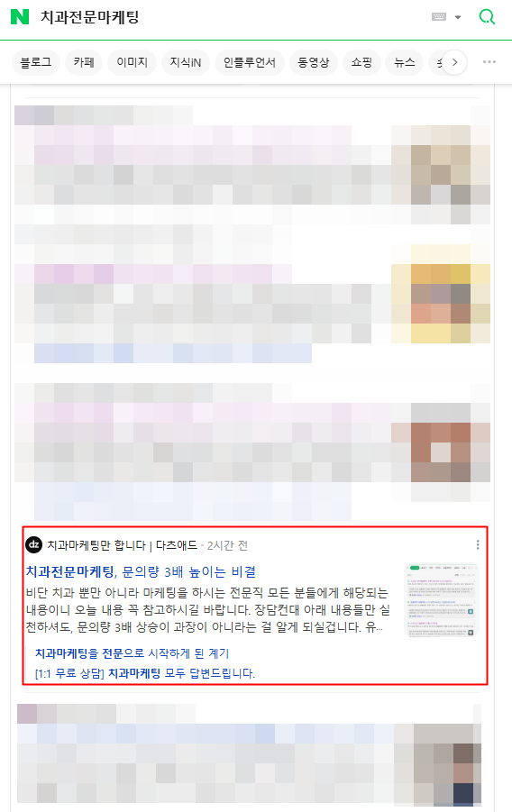Show more tabs with the right chevron
Viewport: 512px width, 812px height.
pyautogui.click(x=454, y=62)
